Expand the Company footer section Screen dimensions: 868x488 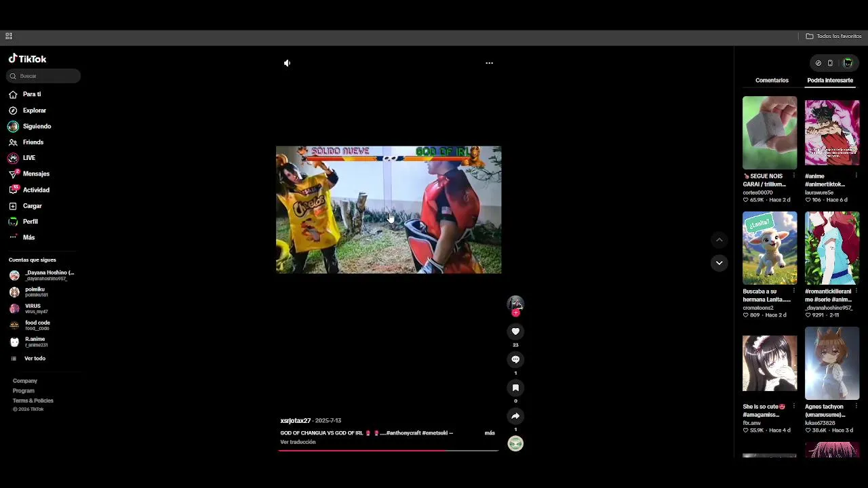click(25, 381)
